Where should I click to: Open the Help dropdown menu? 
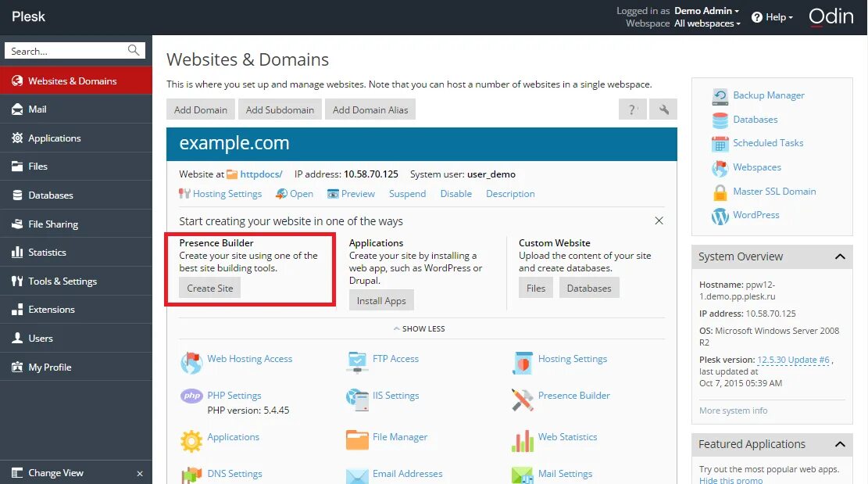(772, 17)
